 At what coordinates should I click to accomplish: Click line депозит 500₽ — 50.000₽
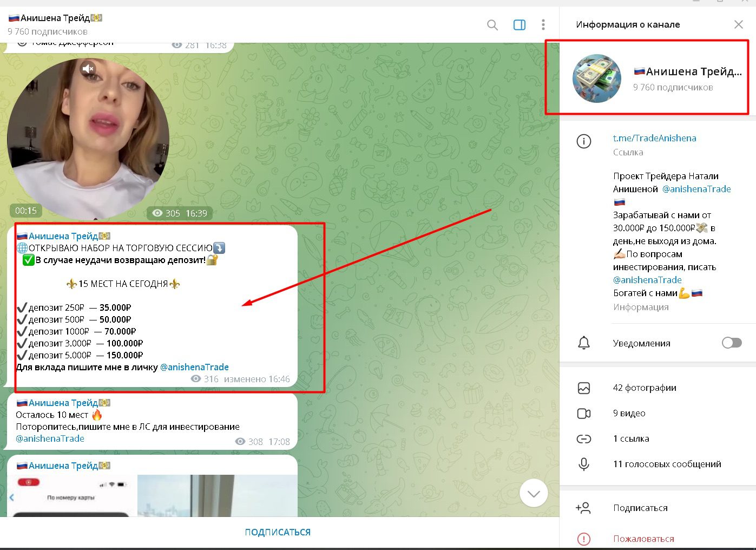pyautogui.click(x=74, y=319)
